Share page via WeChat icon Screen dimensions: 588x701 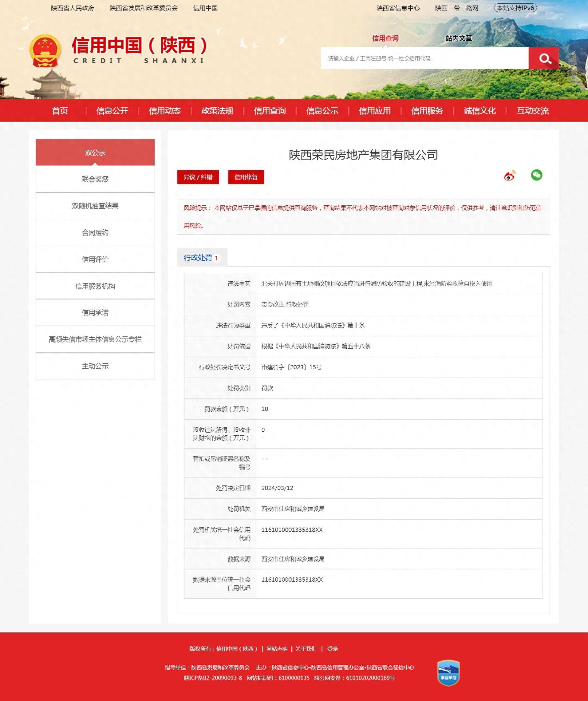click(536, 175)
